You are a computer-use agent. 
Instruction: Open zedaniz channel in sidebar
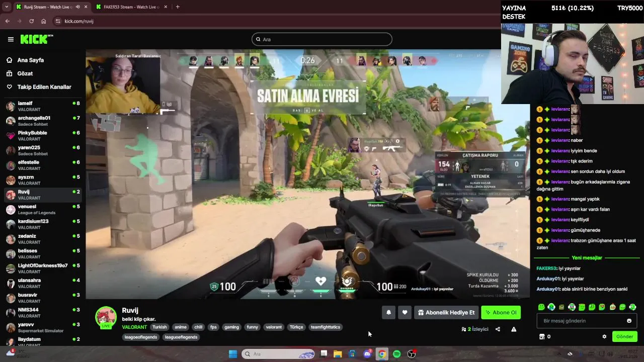(42, 238)
